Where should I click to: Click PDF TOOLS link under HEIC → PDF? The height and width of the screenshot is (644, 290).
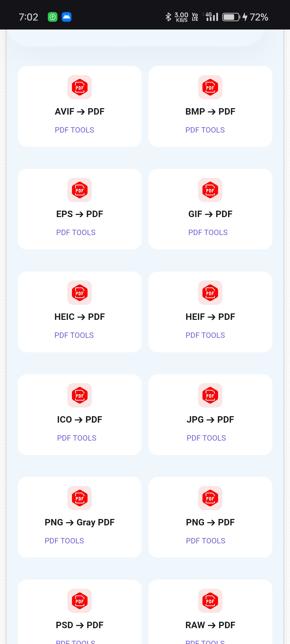click(74, 335)
